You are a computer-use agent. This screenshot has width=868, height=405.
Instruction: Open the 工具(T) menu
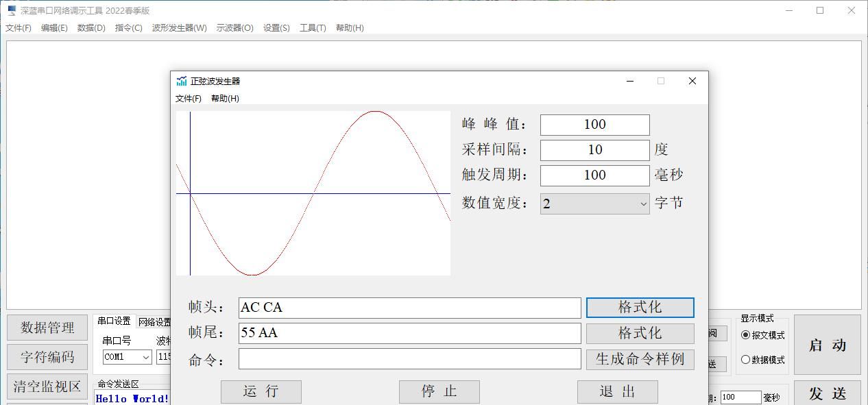point(313,28)
